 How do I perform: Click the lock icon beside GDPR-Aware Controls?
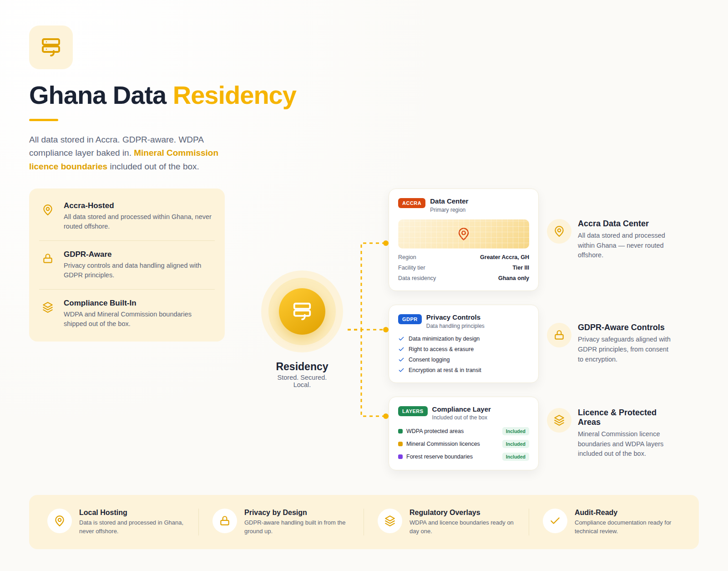point(559,335)
